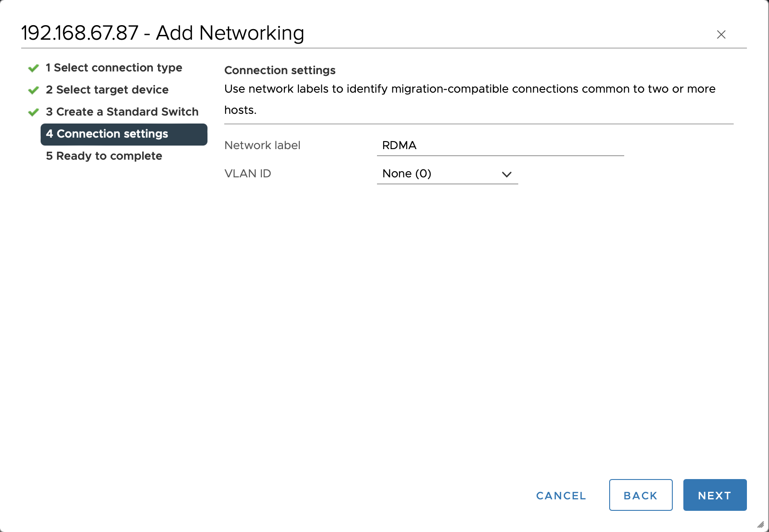Click the Connection settings section heading
The width and height of the screenshot is (769, 532).
(x=280, y=71)
